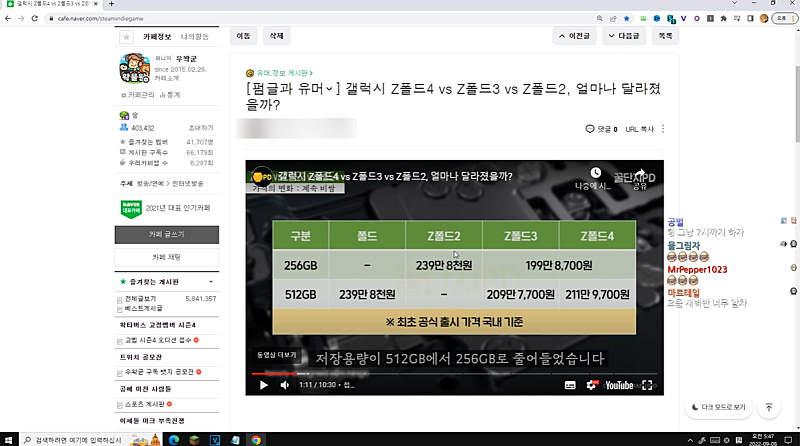800x446 pixels.
Task: Open Chrome icon in the taskbar
Action: [256, 440]
